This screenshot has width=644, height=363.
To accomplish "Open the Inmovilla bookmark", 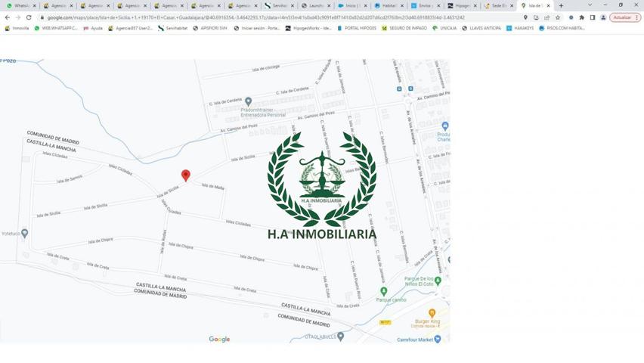I will point(17,29).
